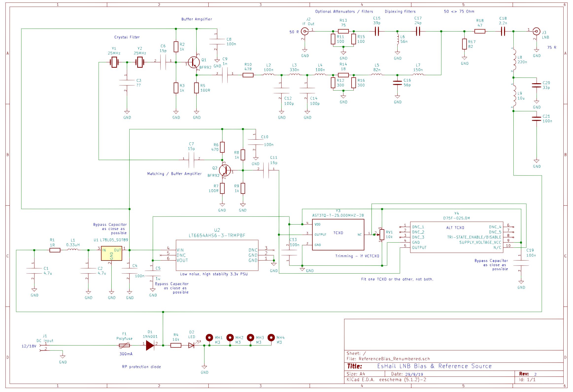Click the '50 <> 75 Ohm' label
573x392 pixels.
[459, 12]
